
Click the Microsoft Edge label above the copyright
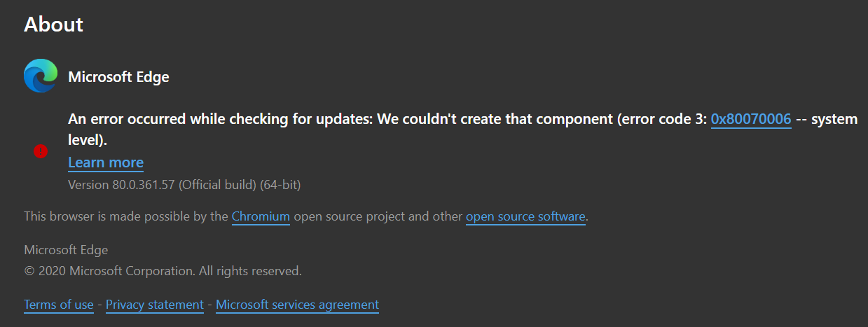click(x=66, y=250)
